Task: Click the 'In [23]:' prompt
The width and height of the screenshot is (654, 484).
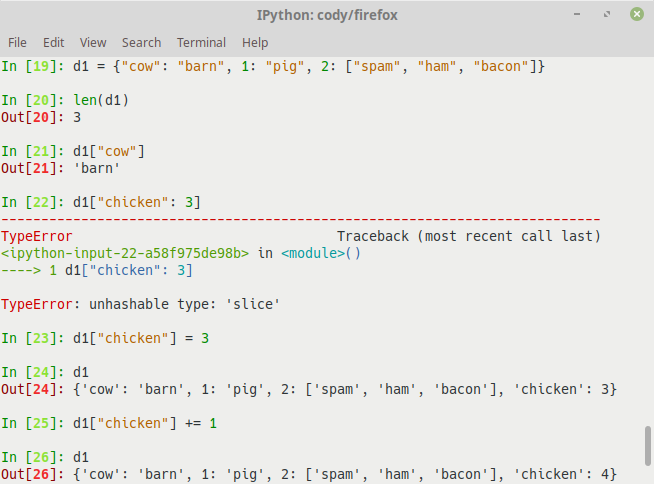Action: tap(33, 338)
